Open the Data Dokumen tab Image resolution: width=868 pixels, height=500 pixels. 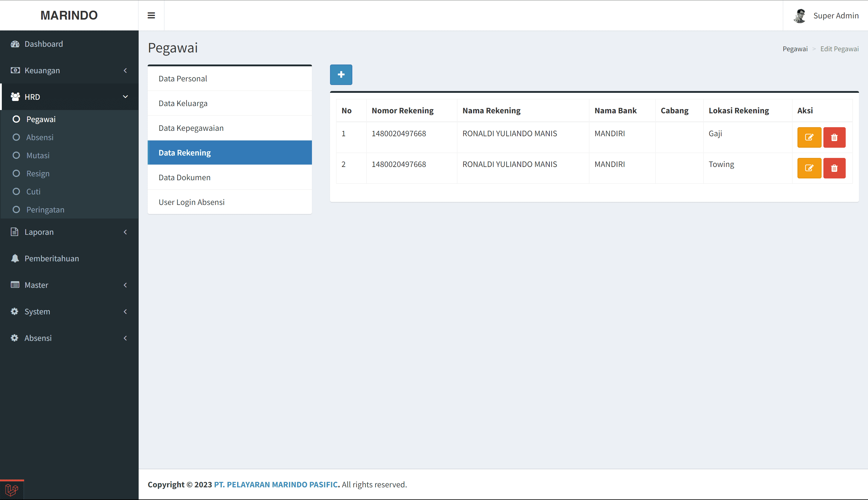184,178
